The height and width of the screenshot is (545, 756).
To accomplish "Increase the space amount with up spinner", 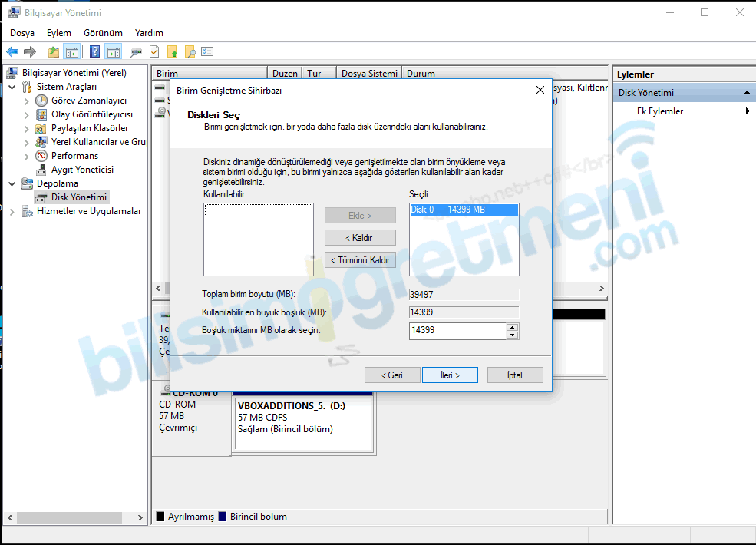I will (x=513, y=327).
